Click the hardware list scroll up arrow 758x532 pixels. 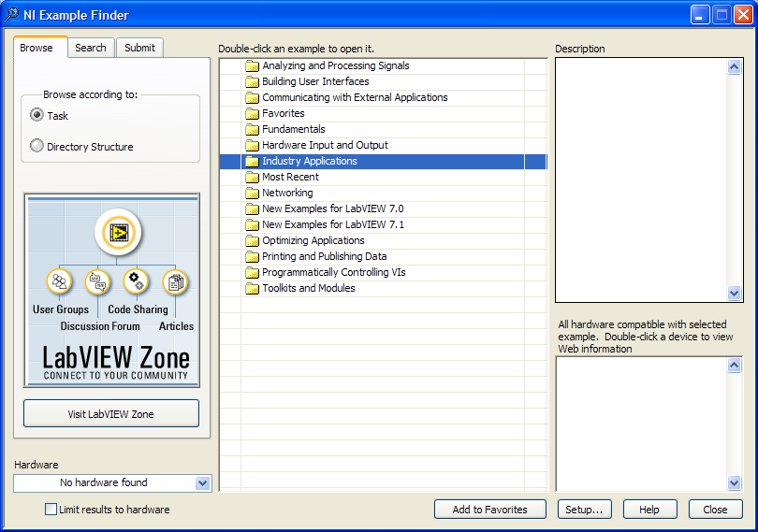734,366
